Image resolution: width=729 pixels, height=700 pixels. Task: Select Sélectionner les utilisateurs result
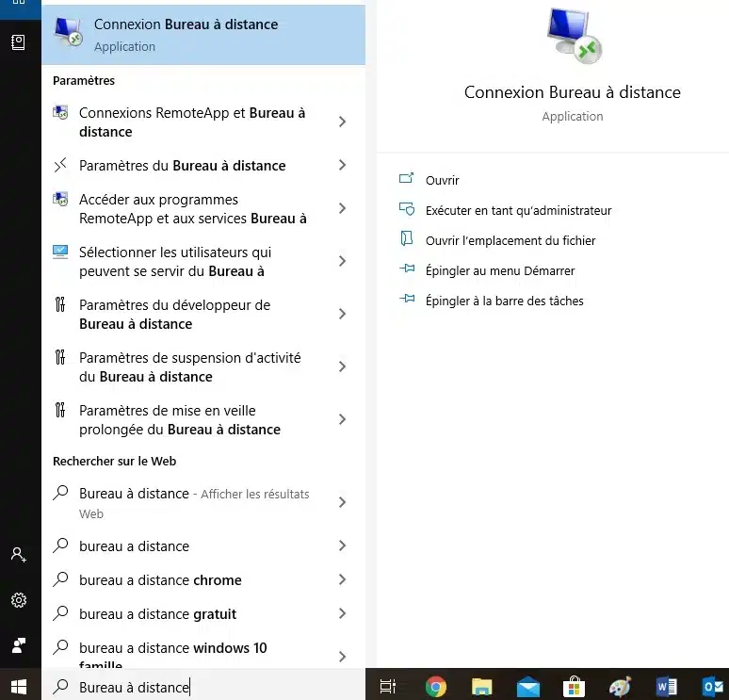[203, 261]
